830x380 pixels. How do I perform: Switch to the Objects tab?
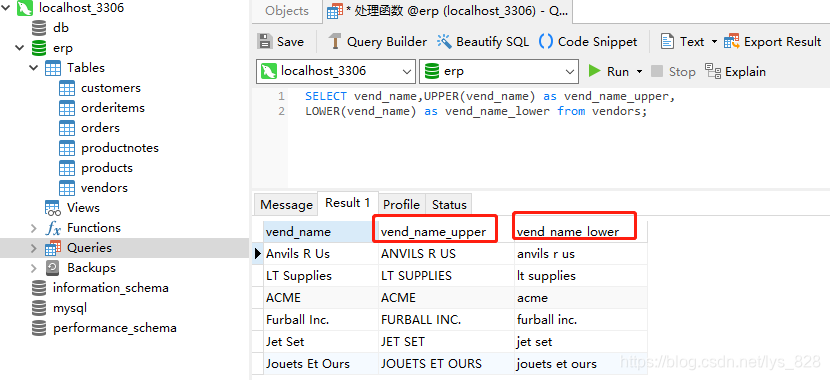tap(287, 11)
